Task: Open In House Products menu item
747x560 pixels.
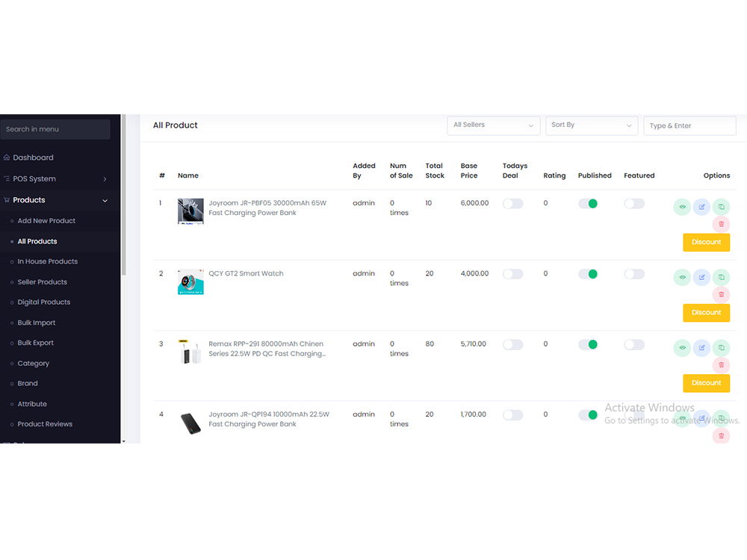Action: [x=48, y=261]
